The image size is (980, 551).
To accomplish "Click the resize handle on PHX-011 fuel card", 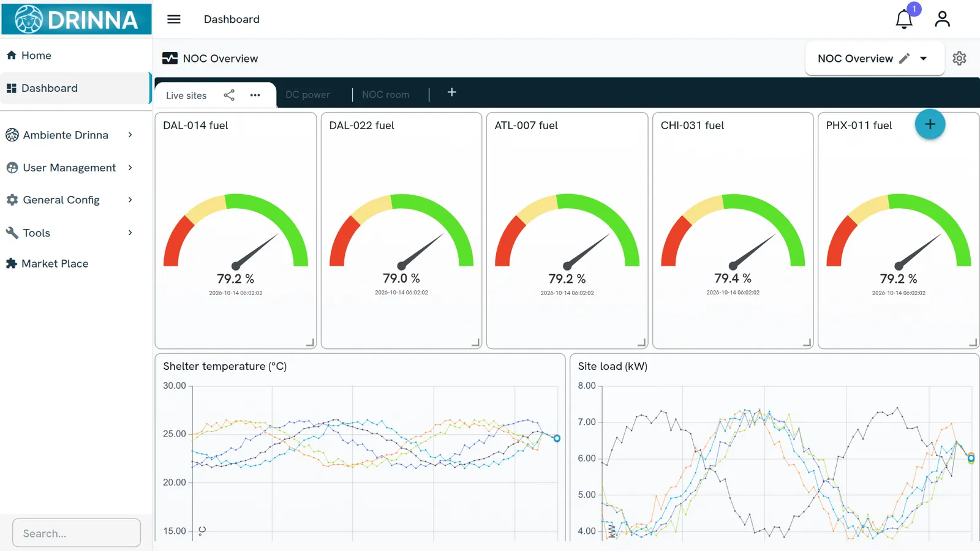I will tap(973, 343).
